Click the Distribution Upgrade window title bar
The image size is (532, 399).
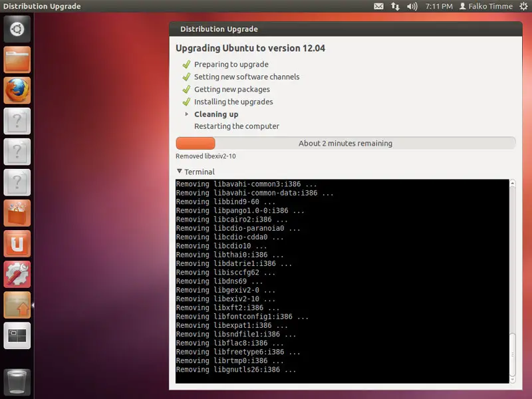click(346, 29)
